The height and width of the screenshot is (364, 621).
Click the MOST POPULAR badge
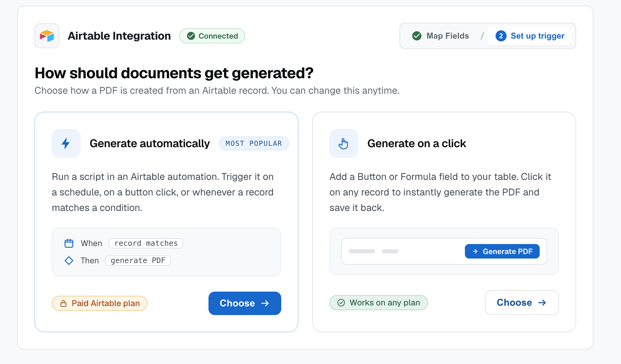point(254,143)
